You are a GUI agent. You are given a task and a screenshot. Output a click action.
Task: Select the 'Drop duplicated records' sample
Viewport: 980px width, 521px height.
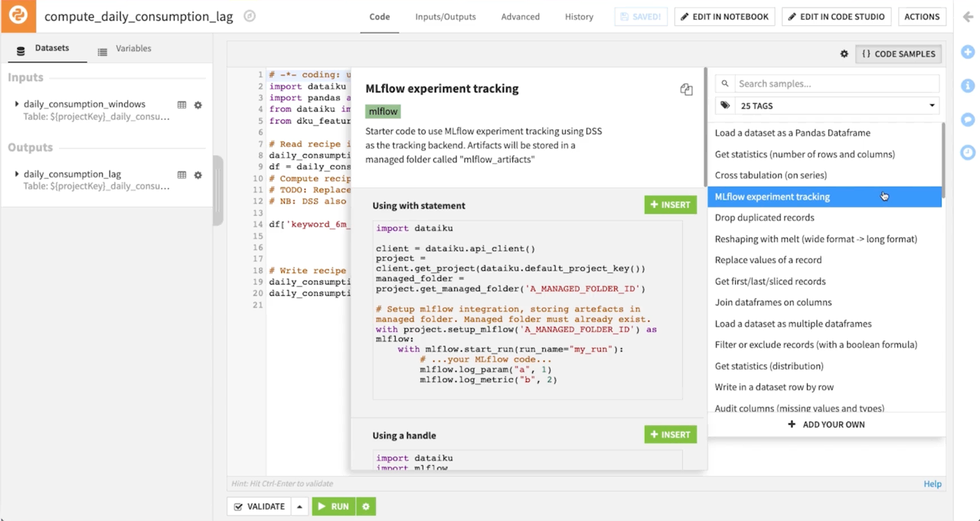tap(764, 217)
